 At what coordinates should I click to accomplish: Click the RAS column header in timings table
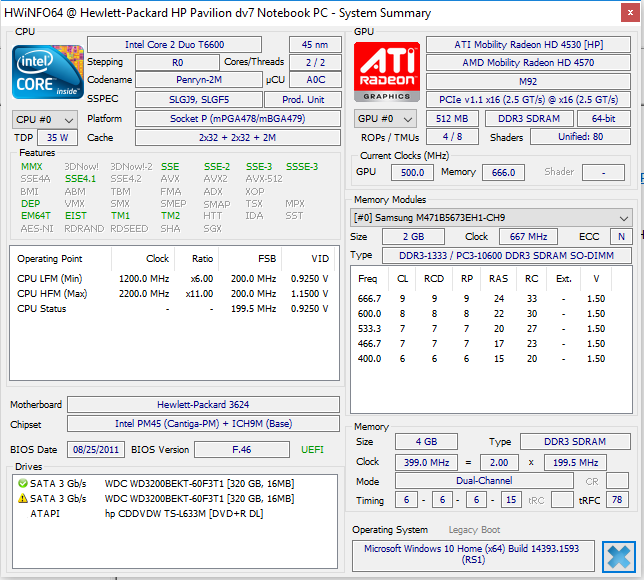[498, 279]
